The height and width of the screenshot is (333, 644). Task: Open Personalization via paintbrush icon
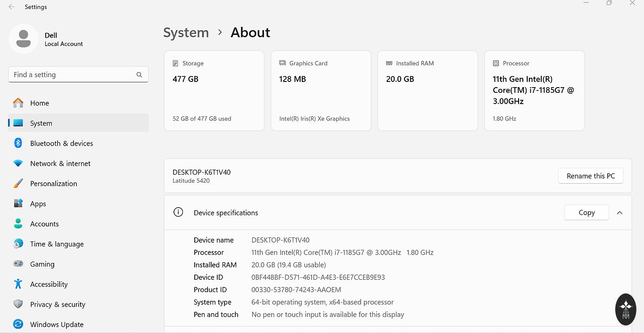(x=18, y=184)
